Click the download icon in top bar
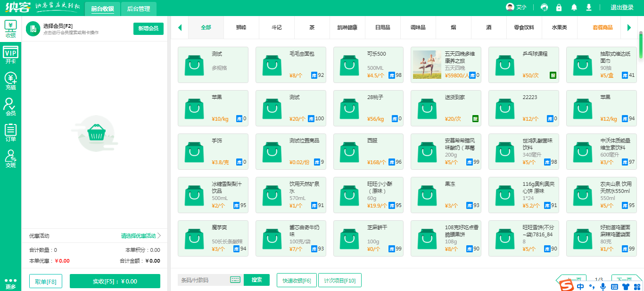Viewport: 644px width, 291px height. [x=588, y=8]
